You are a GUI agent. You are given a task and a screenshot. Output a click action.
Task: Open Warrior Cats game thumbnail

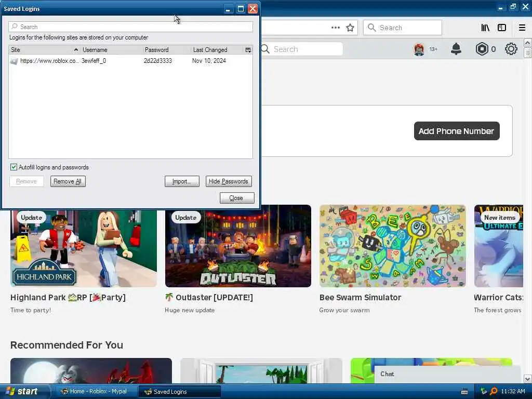point(498,246)
